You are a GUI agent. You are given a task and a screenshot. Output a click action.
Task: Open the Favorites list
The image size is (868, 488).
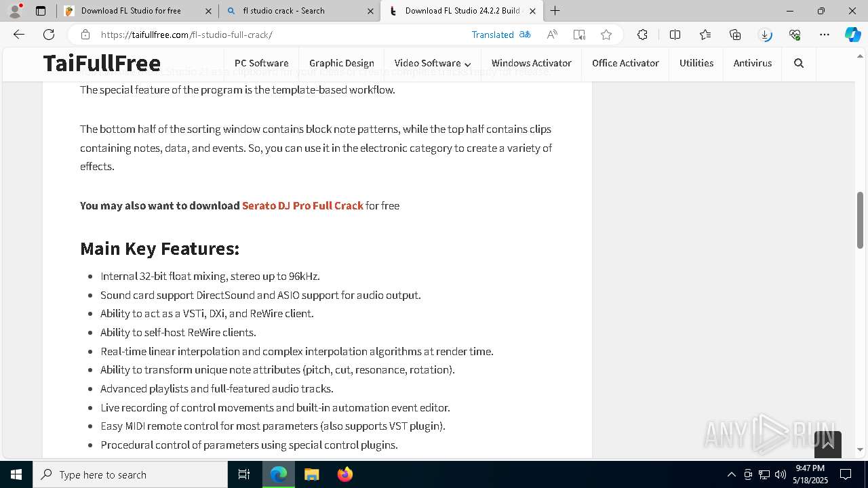pyautogui.click(x=705, y=35)
